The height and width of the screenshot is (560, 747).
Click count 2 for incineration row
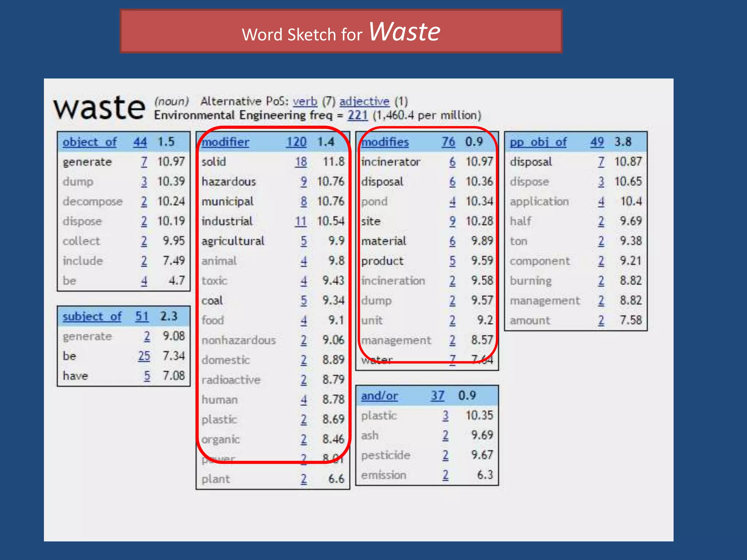click(x=452, y=281)
